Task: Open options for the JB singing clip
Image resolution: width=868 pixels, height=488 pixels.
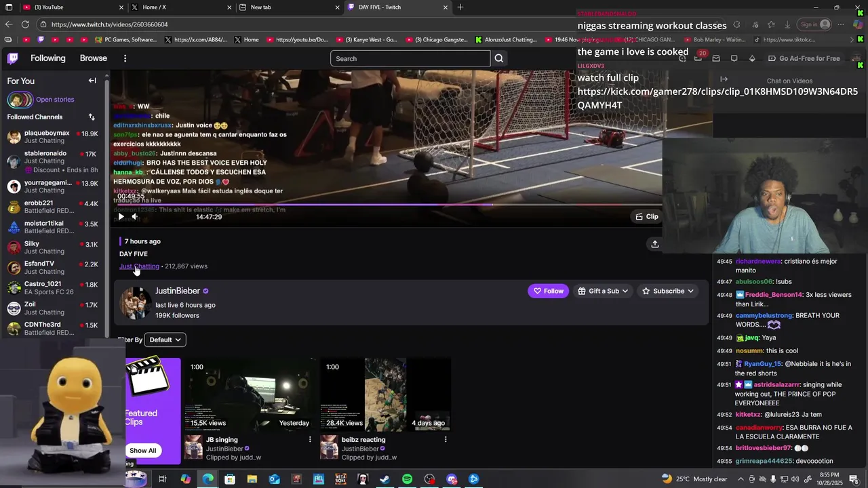Action: (310, 440)
